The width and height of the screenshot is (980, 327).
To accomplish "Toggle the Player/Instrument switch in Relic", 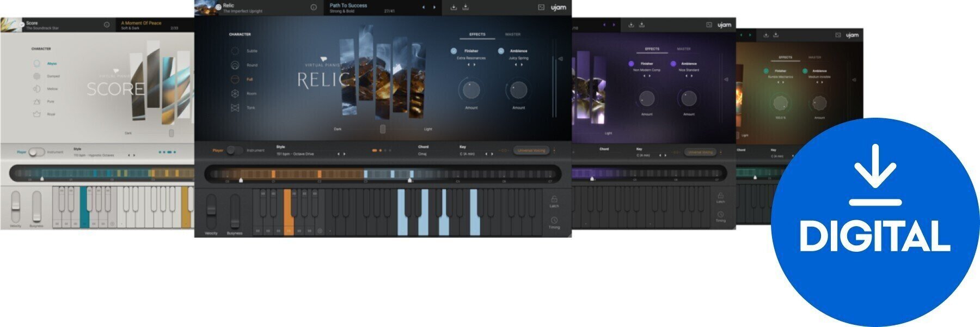I will click(x=235, y=150).
